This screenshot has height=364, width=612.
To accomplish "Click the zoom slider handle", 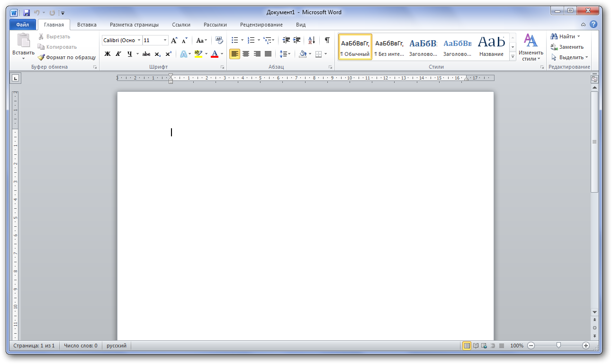I will tap(558, 346).
